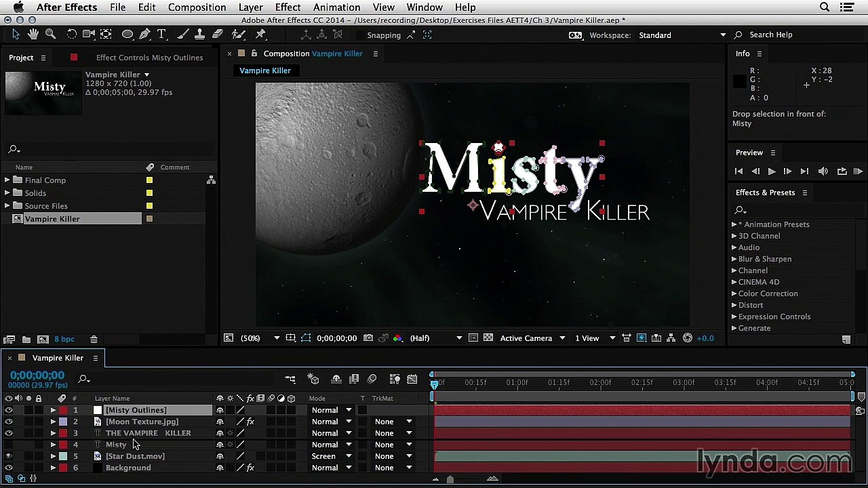Hide the Moon Texture.jpg layer
The image size is (868, 488).
coord(8,422)
